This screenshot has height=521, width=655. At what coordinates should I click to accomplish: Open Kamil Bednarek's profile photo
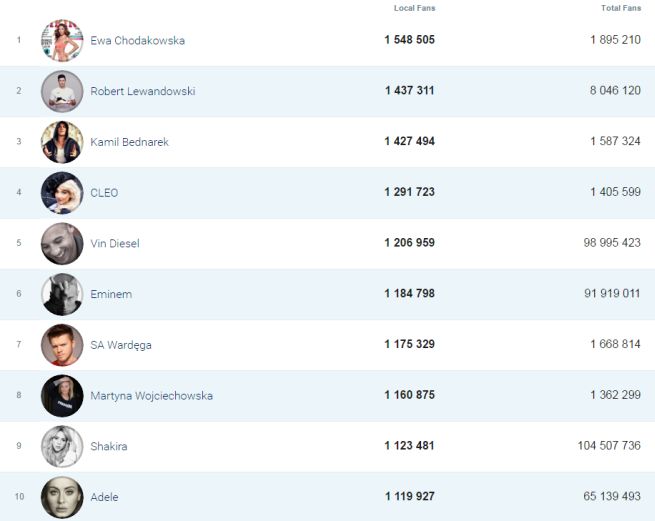[62, 142]
